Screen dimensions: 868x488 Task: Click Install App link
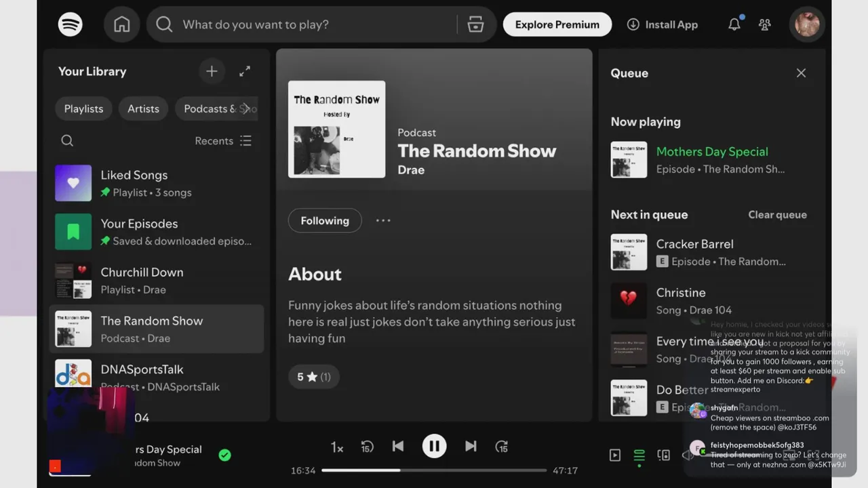tap(662, 24)
